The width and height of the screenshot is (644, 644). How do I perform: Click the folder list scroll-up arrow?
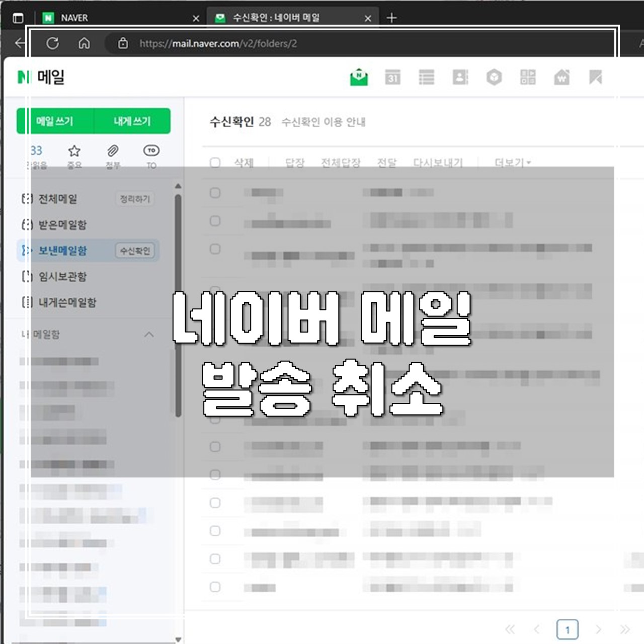(x=178, y=186)
